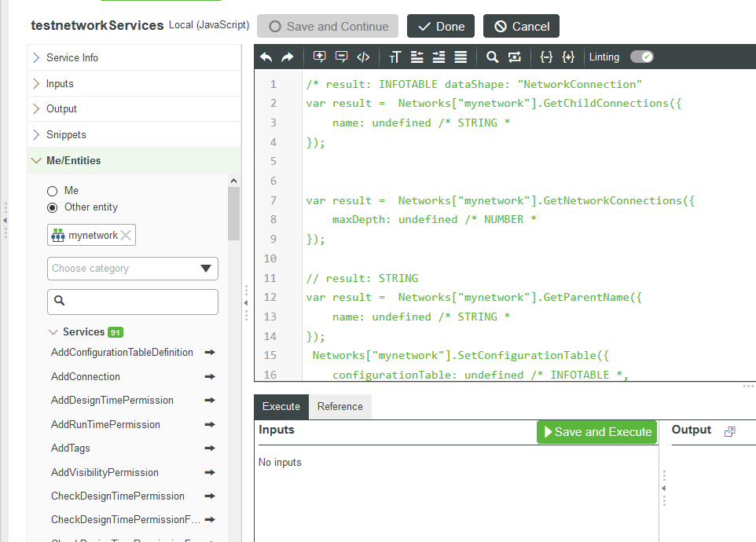756x542 pixels.
Task: Click the code tag icon in toolbar
Action: tap(363, 57)
